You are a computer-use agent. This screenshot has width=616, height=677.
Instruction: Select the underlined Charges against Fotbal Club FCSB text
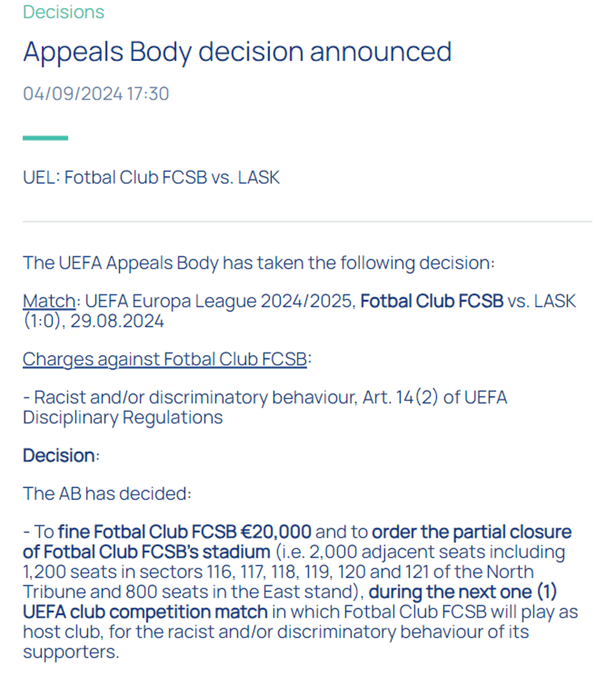[x=165, y=359]
